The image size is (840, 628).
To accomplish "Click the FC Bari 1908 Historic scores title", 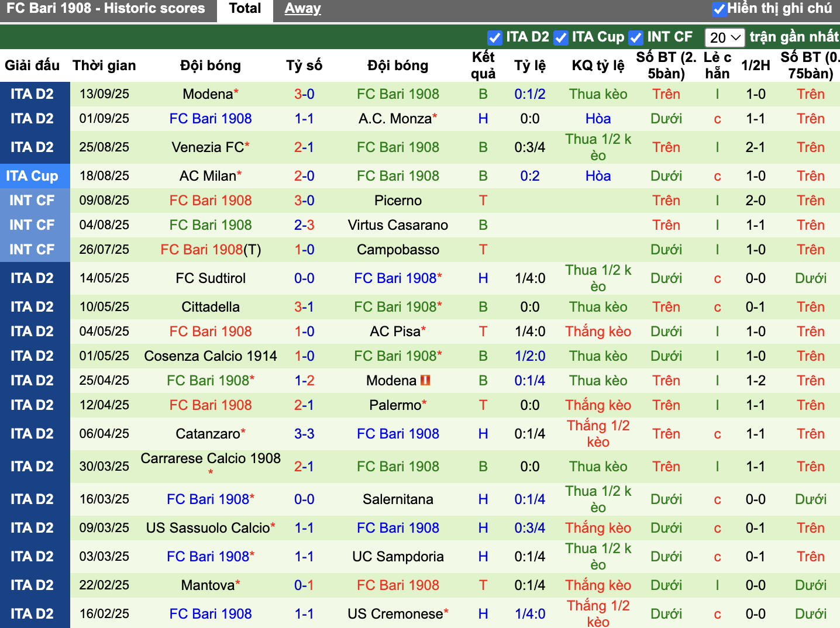I will 106,9.
